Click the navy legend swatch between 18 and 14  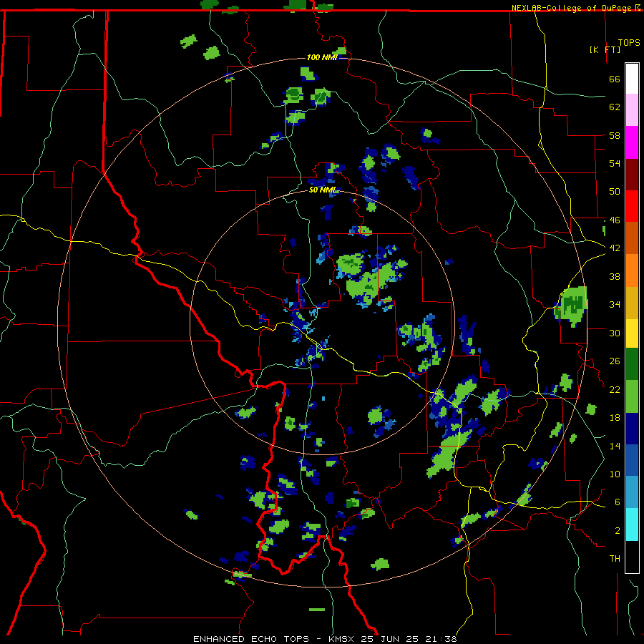click(632, 429)
